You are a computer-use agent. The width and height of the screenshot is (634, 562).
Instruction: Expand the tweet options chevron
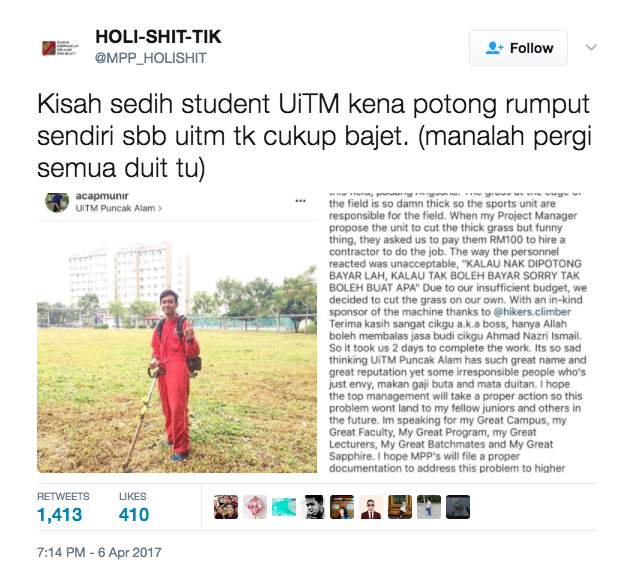(x=591, y=48)
